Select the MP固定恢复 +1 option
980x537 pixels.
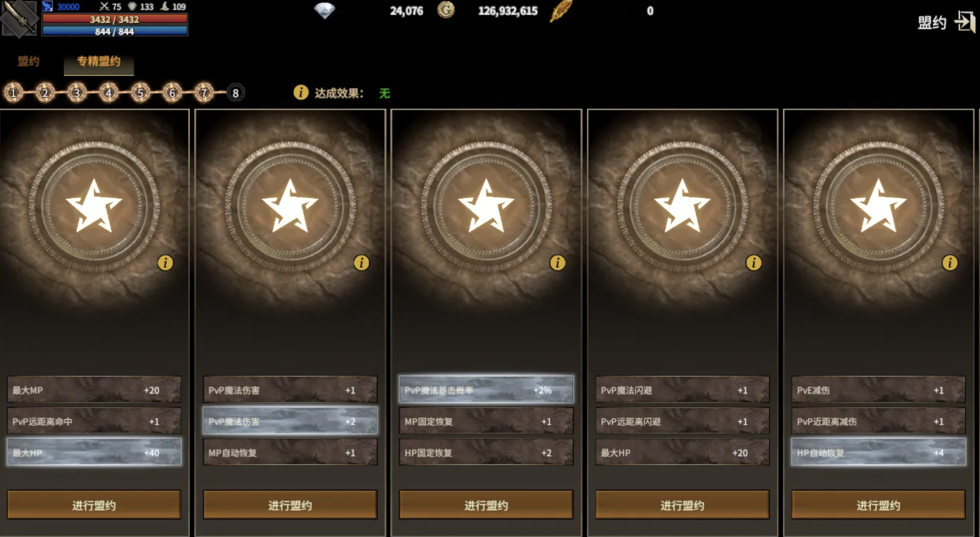pos(486,421)
